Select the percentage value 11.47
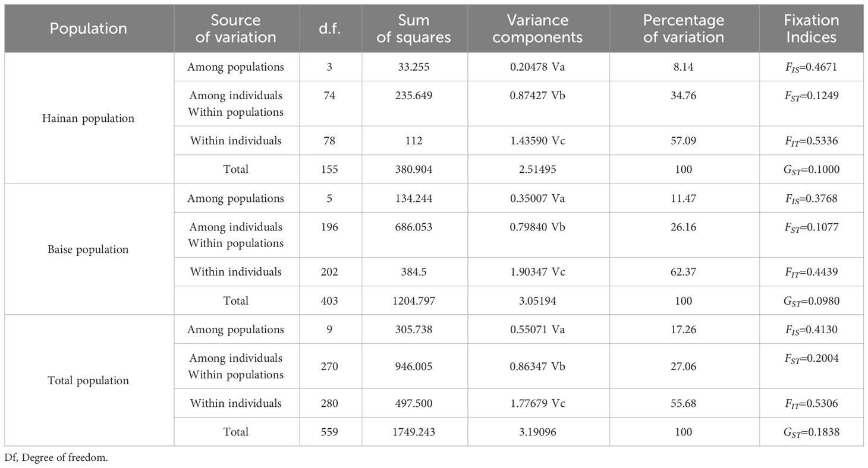Screen dimensions: 868x468 coord(684,198)
